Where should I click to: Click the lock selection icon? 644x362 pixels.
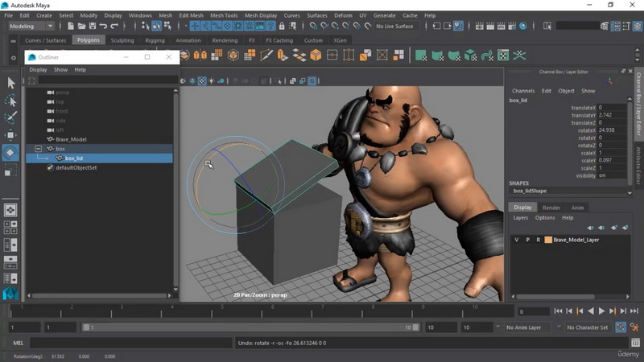click(281, 26)
